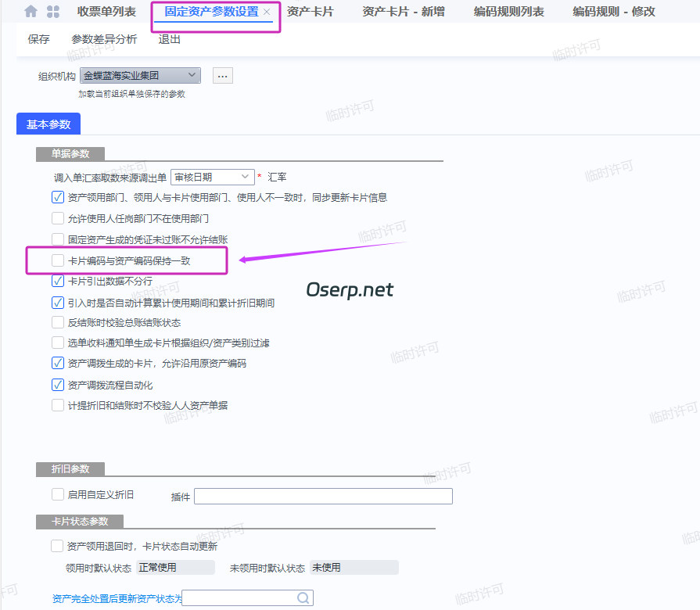Click the 退出 button
This screenshot has height=610, width=700.
(167, 38)
